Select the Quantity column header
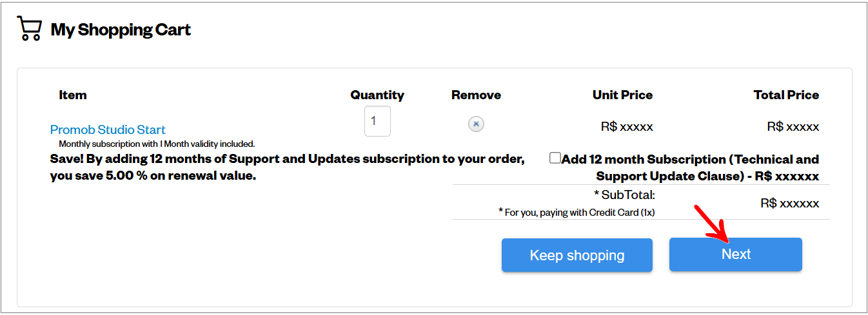Image resolution: width=868 pixels, height=315 pixels. [x=377, y=95]
